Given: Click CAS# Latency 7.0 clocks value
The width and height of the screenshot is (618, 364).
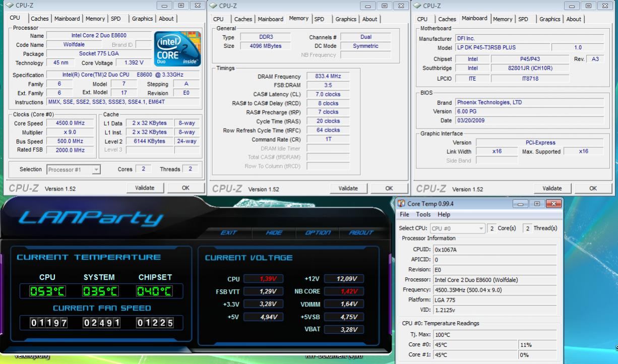Looking at the screenshot, I should [x=328, y=94].
